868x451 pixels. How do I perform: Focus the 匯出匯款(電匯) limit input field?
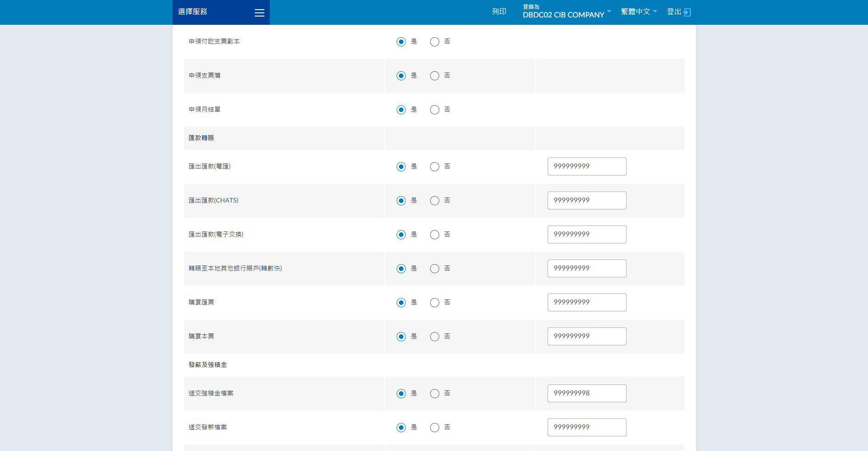(x=587, y=167)
